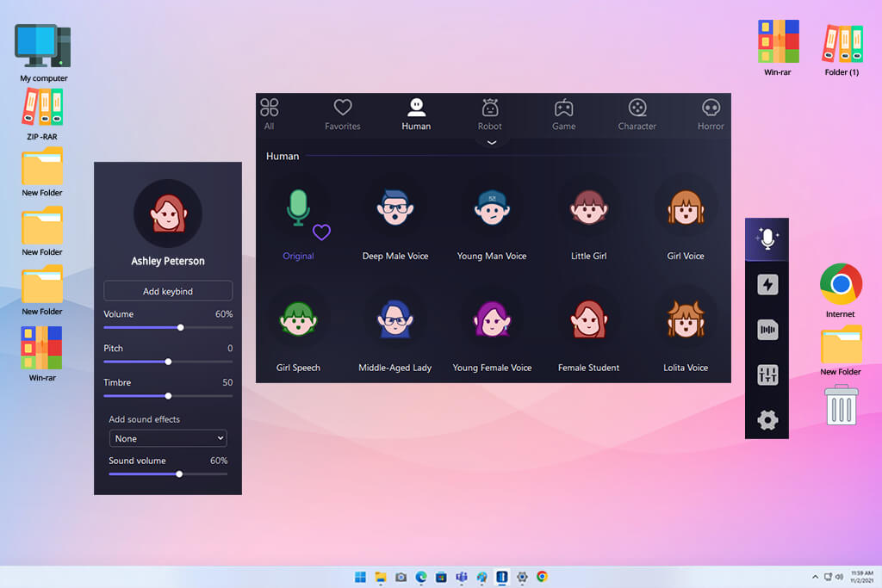The height and width of the screenshot is (588, 882).
Task: Switch to the Character tab
Action: point(637,115)
